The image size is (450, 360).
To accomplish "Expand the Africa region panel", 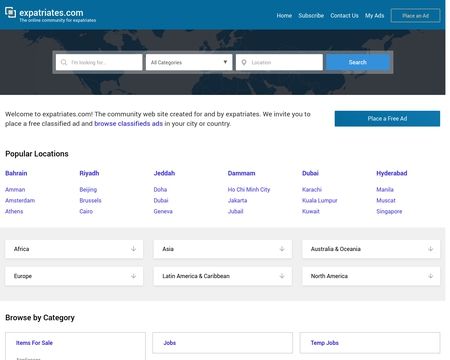I will tap(74, 249).
